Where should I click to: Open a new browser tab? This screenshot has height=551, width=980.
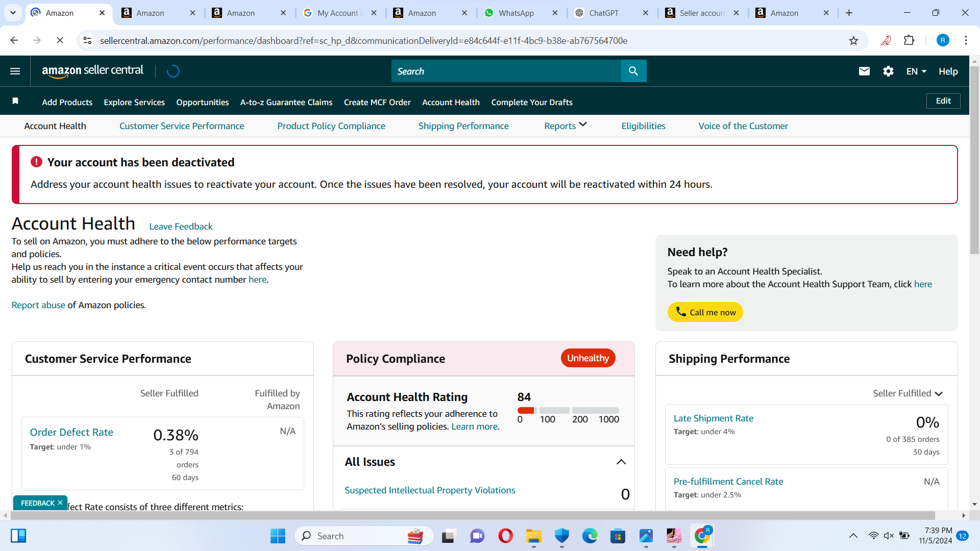coord(849,13)
